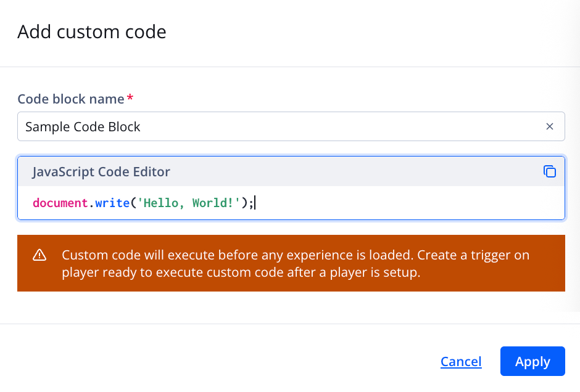Image resolution: width=580 pixels, height=392 pixels.
Task: Click the warning triangle icon
Action: pos(39,255)
